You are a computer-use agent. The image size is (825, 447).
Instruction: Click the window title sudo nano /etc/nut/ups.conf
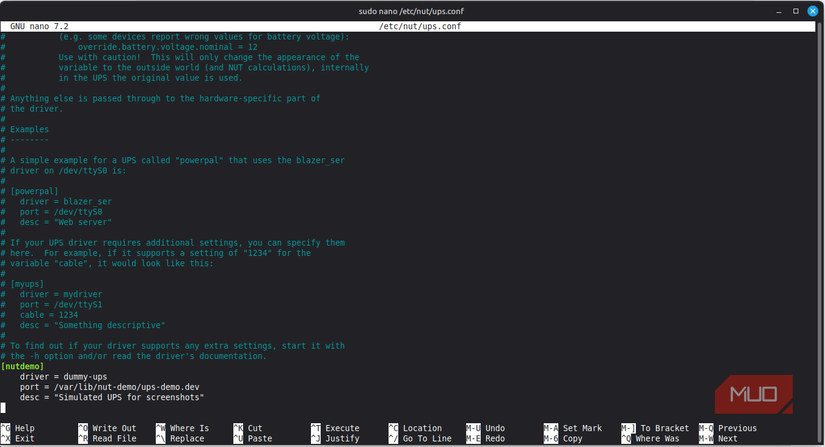[411, 11]
